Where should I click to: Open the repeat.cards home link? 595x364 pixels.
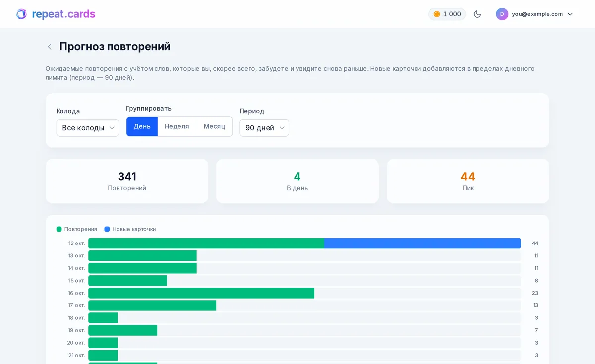[x=56, y=14]
